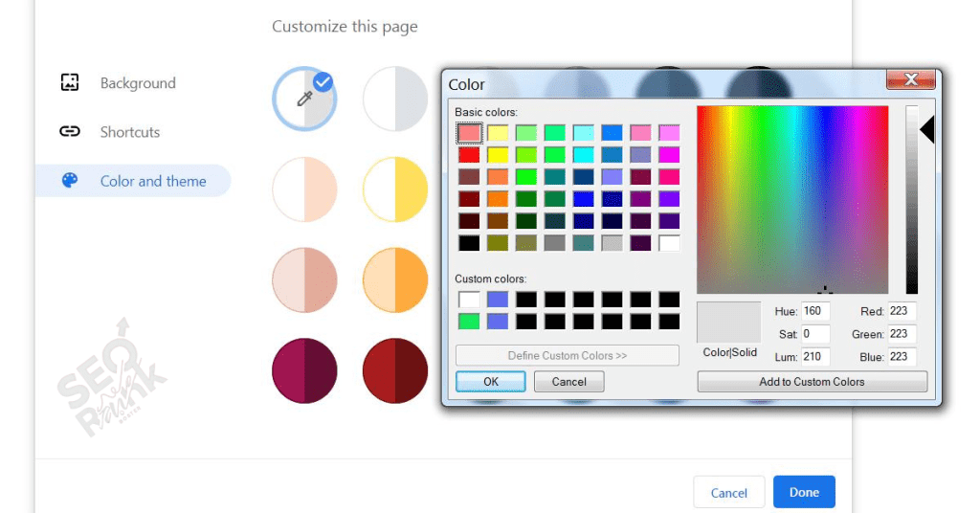Screen dimensions: 980x513
Task: Pick the pale yellow basic color swatch
Action: click(x=498, y=132)
